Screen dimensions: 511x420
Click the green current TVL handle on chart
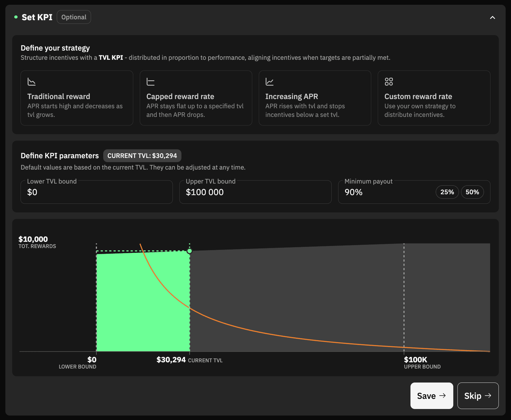click(189, 251)
